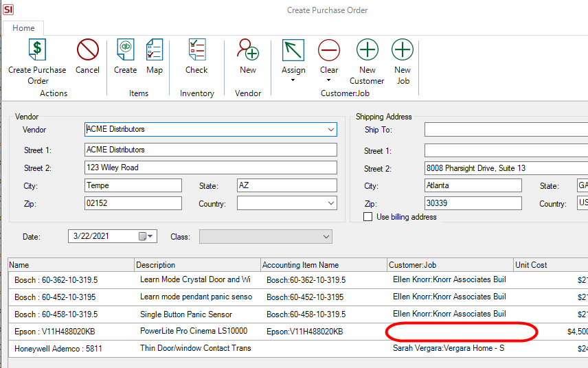The height and width of the screenshot is (368, 588).
Task: Click the shipping Street 2 field
Action: (506, 168)
